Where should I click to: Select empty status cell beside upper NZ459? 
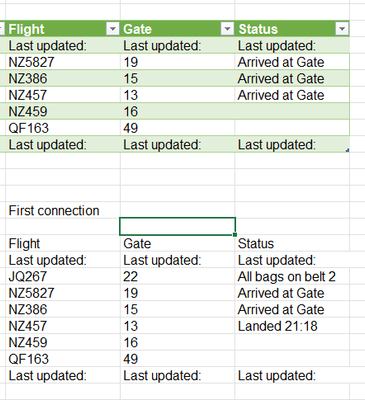292,111
